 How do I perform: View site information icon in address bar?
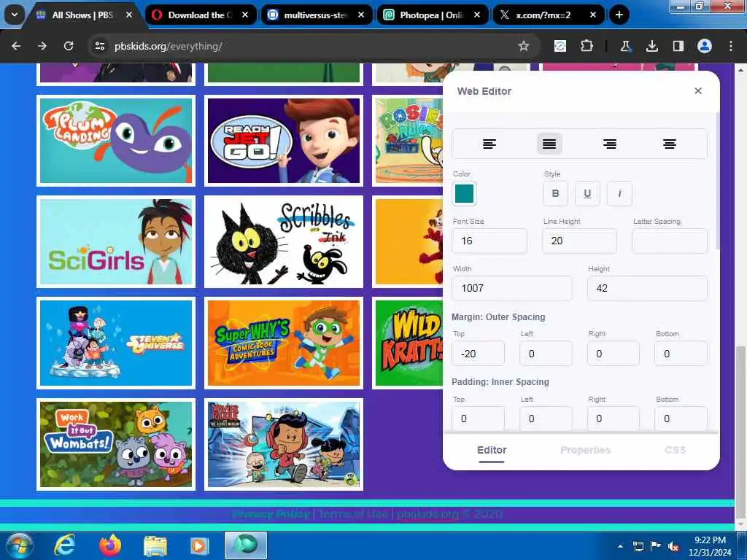99,46
